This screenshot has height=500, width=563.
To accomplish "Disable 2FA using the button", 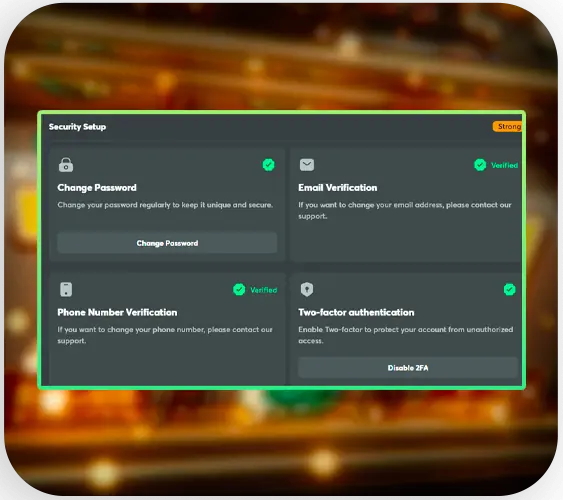I will coord(408,368).
